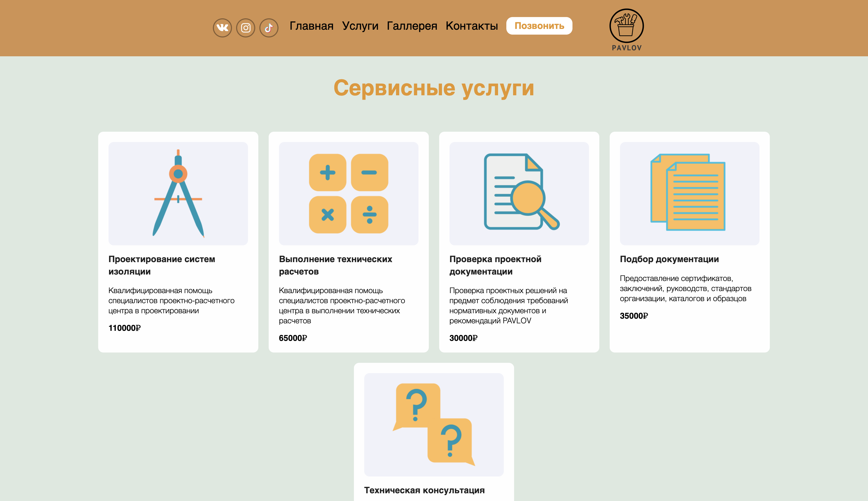868x501 pixels.
Task: Select title Проектирование систем изоляции
Action: coord(162,265)
